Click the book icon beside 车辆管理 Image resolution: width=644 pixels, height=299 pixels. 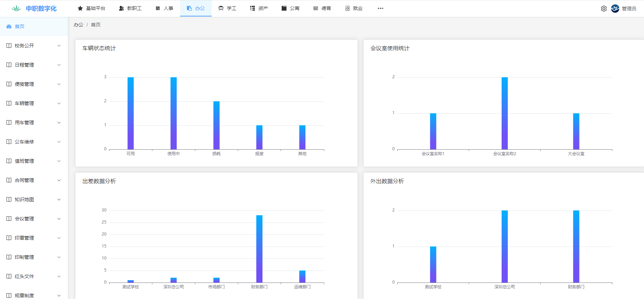(x=9, y=103)
